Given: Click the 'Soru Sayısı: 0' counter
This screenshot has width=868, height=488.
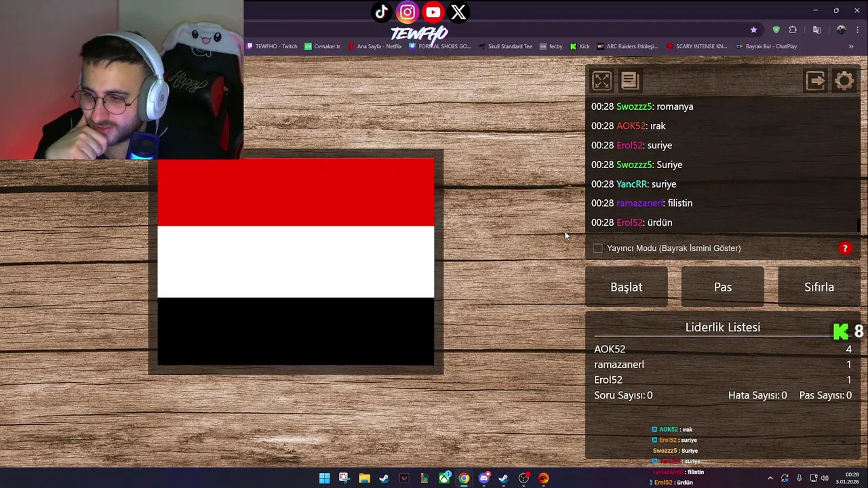Looking at the screenshot, I should [x=623, y=395].
